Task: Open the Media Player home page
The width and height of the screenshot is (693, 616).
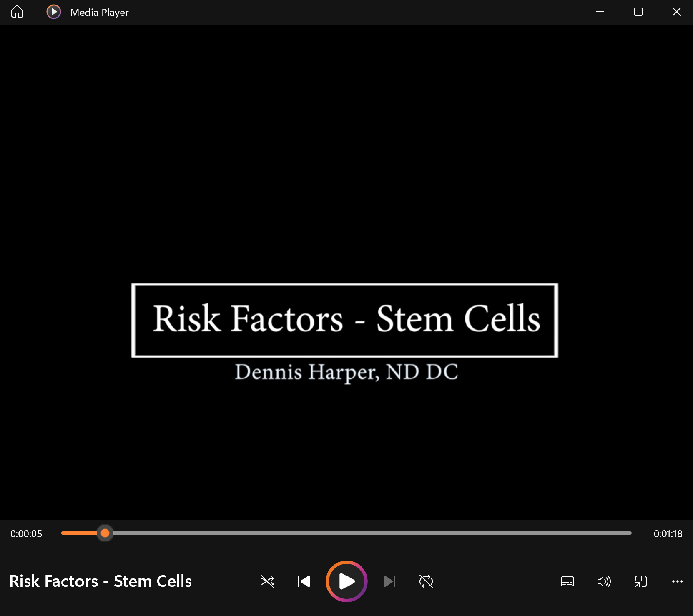Action: [18, 12]
